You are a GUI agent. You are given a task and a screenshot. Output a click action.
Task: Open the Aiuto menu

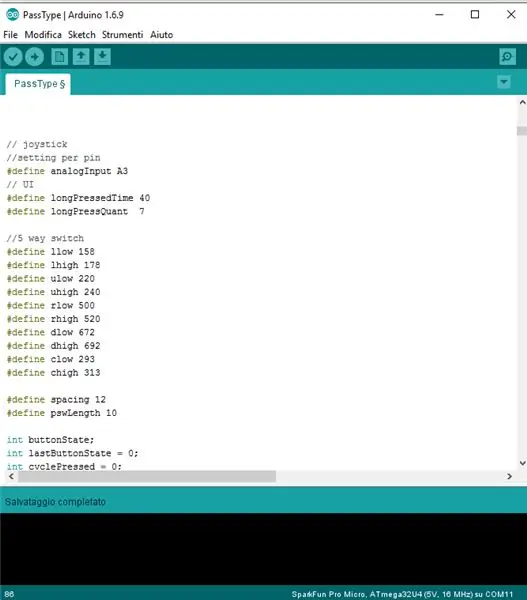(x=161, y=35)
